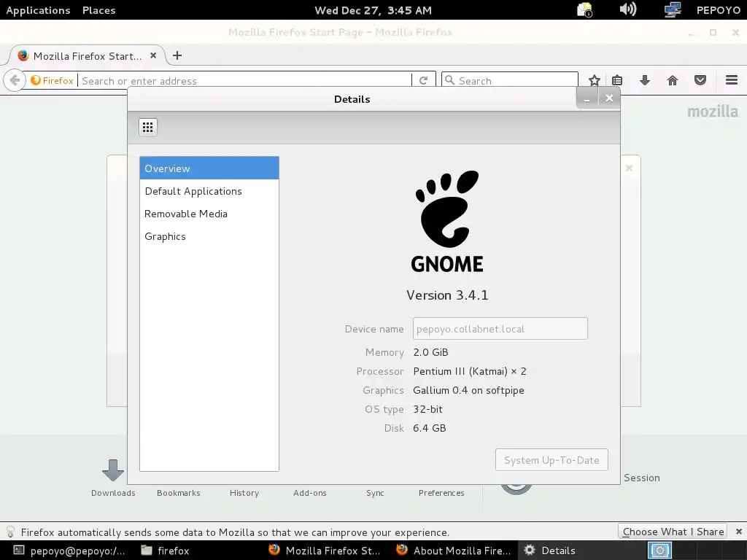Switch to the pepoyo@pepoyo terminal taskbar item
747x560 pixels.
[69, 551]
